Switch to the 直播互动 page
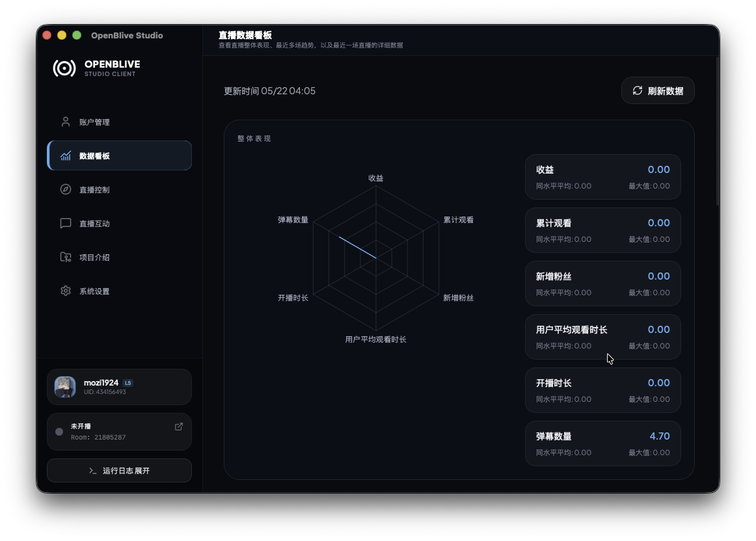 119,223
